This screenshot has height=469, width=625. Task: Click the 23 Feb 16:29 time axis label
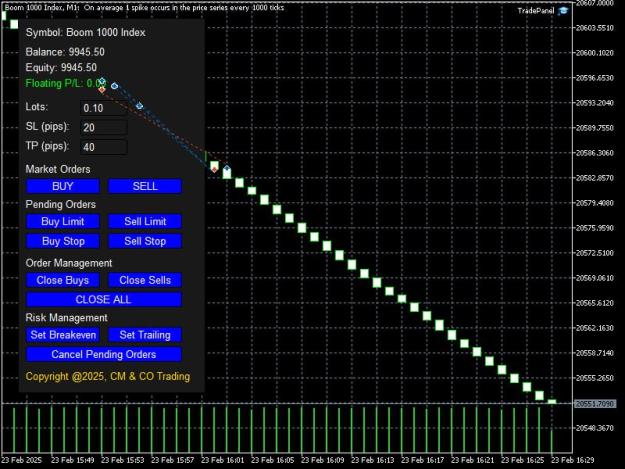click(572, 460)
